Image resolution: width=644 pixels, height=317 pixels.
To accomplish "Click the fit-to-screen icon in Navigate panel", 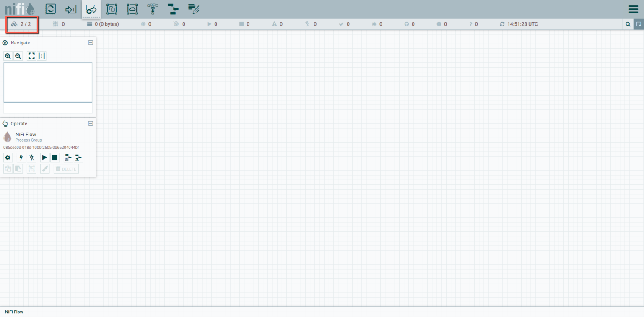I will coord(31,55).
